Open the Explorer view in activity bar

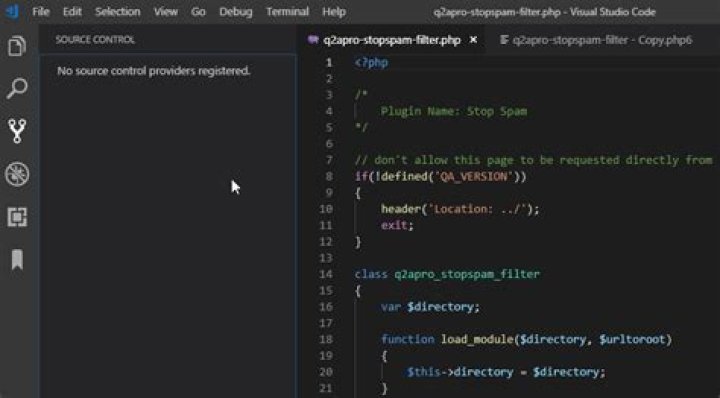point(17,46)
